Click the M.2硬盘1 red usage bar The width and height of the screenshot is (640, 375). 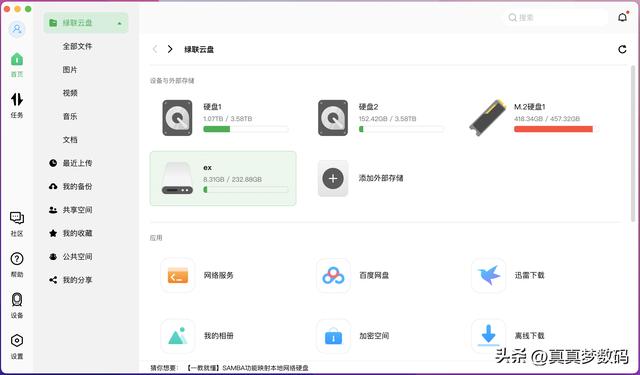[556, 129]
